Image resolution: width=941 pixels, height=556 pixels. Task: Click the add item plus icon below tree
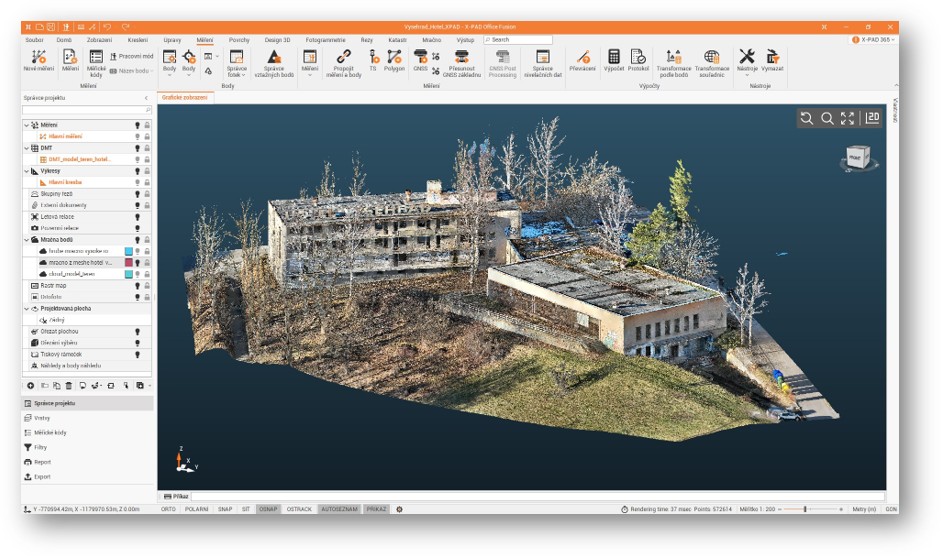point(30,385)
